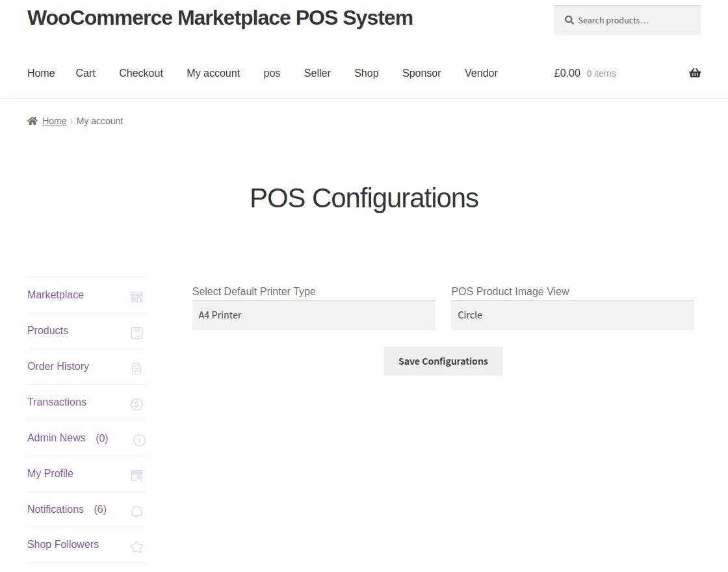Open the Shop menu item
728x572 pixels.
click(366, 73)
